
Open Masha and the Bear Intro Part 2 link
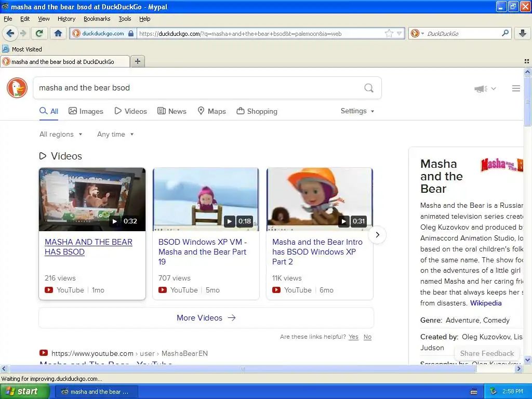[x=317, y=252]
